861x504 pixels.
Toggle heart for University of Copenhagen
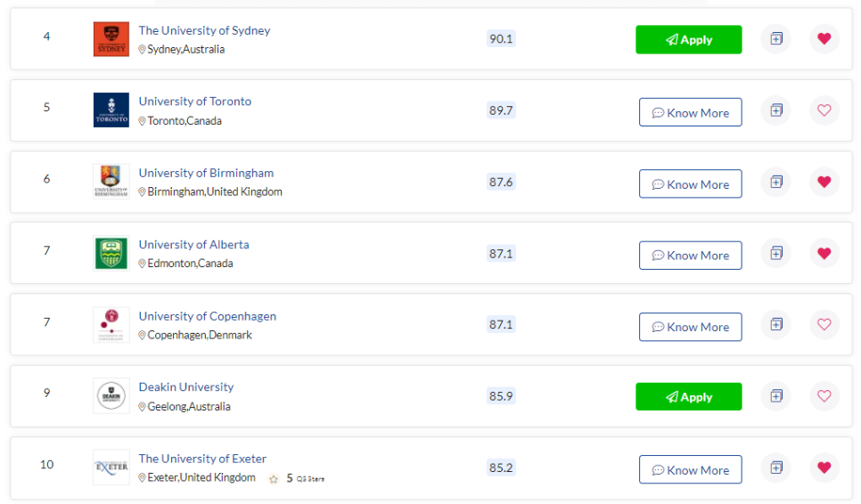pyautogui.click(x=824, y=325)
